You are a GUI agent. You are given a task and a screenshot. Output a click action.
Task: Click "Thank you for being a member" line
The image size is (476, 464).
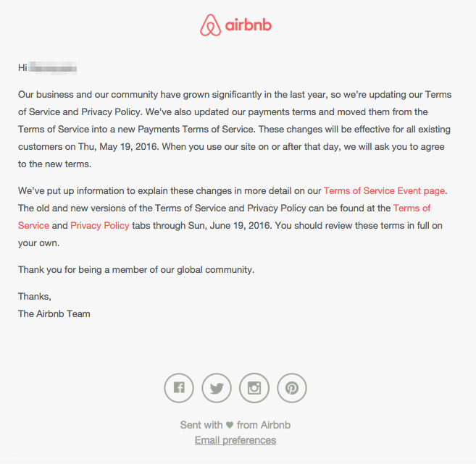pos(136,270)
